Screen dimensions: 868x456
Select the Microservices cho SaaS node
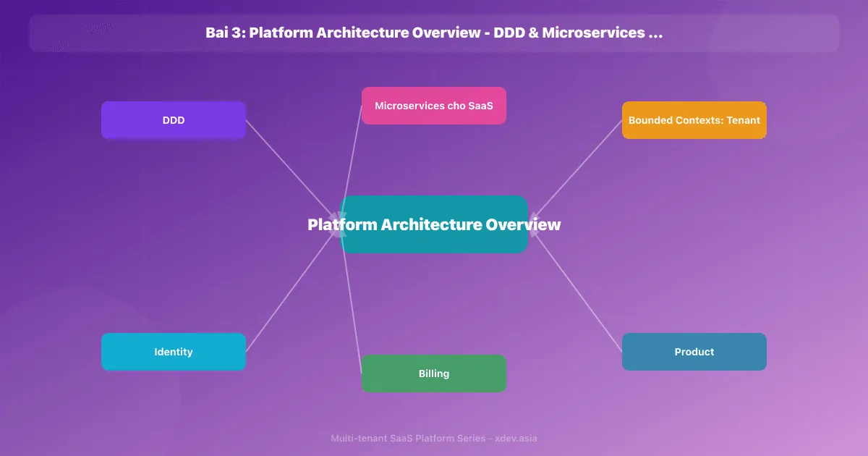[434, 106]
